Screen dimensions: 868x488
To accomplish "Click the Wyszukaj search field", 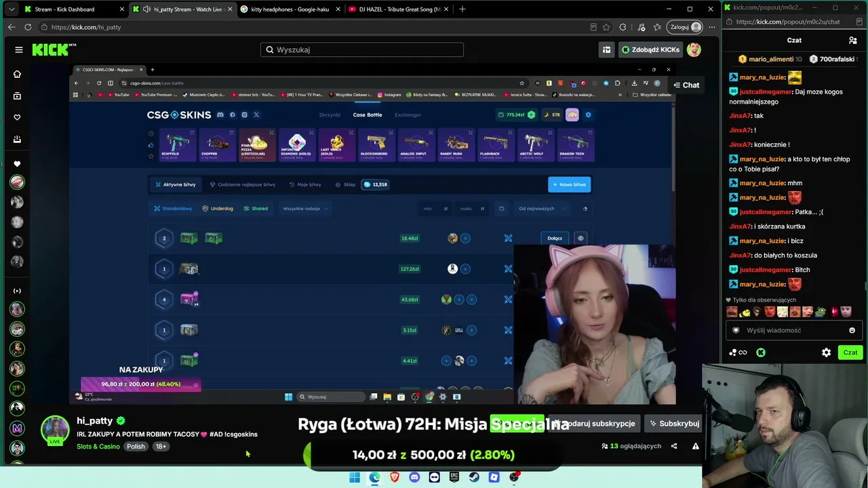I will 362,49.
